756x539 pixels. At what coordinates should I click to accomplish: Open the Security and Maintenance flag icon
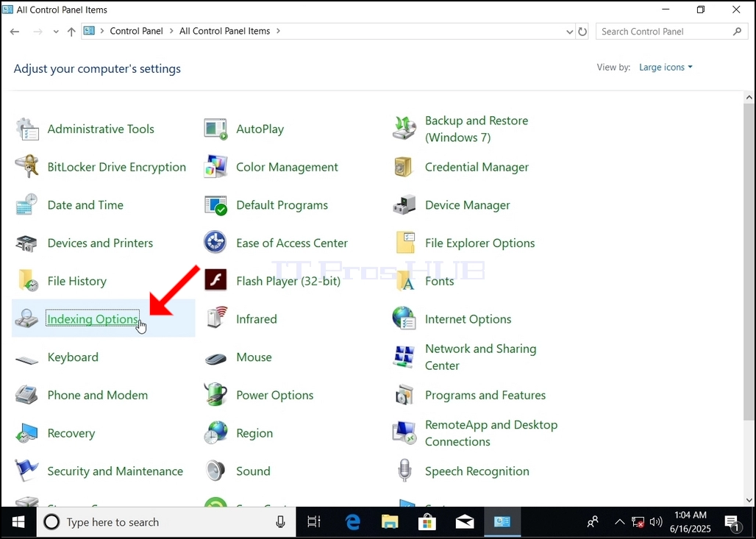26,471
